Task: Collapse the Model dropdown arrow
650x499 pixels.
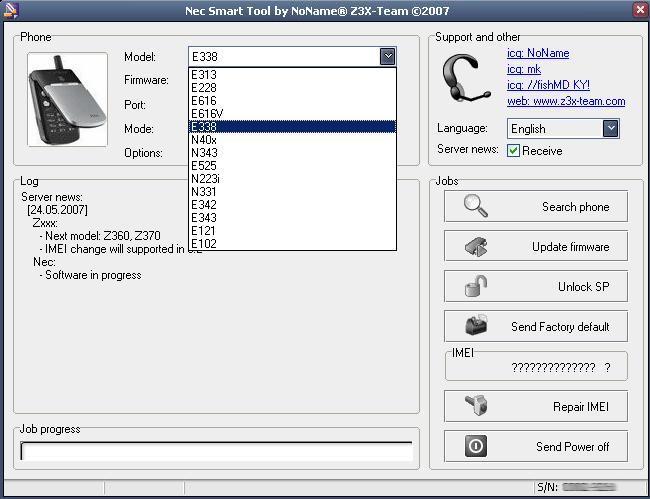Action: point(387,56)
